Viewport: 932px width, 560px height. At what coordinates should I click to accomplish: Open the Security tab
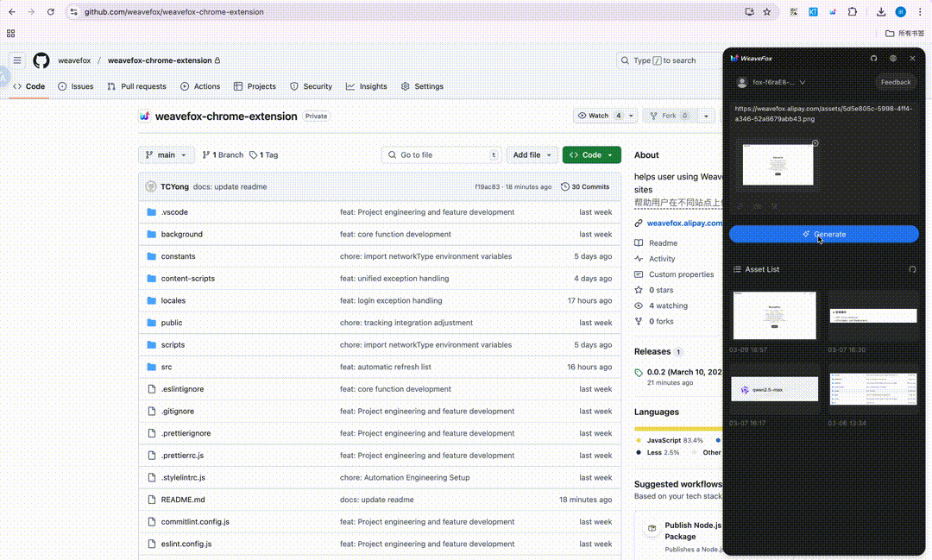click(311, 86)
